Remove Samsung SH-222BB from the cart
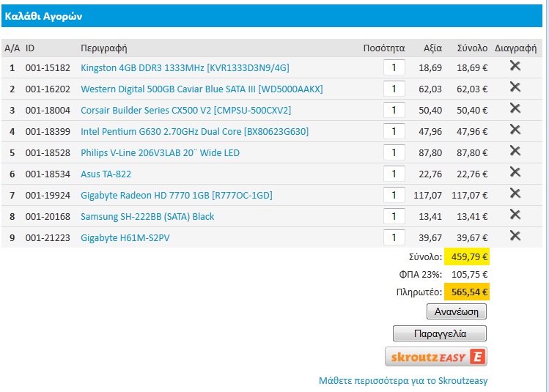The width and height of the screenshot is (549, 392). click(x=515, y=215)
